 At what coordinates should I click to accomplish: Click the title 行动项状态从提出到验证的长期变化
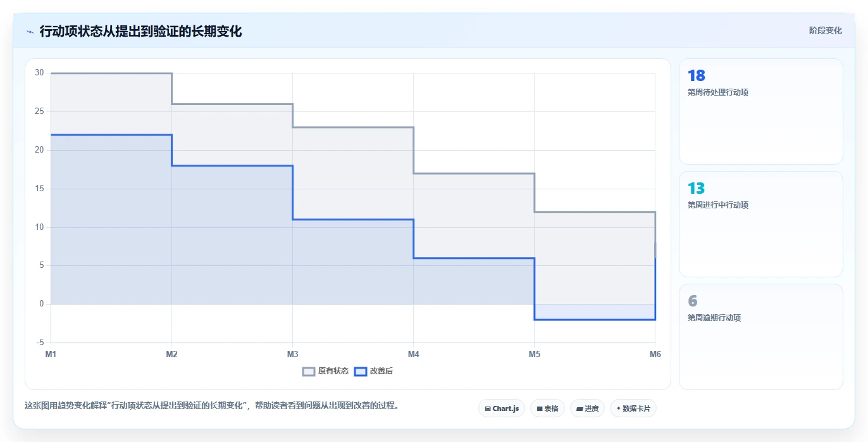[140, 31]
